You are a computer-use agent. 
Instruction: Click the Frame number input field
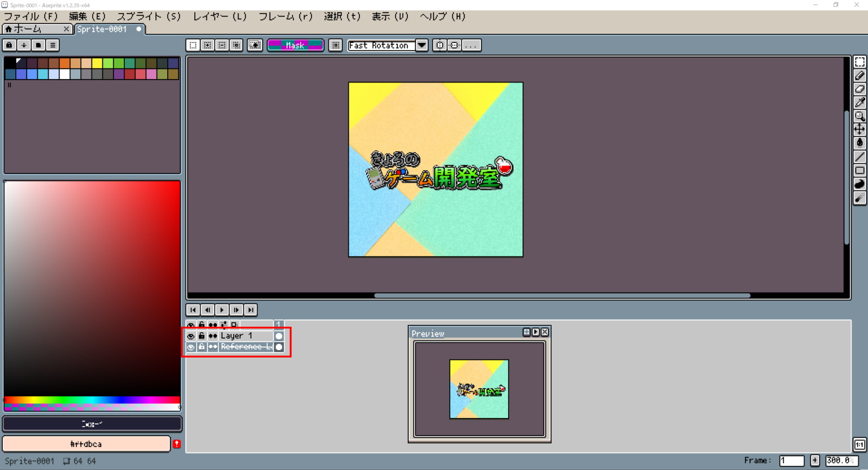tap(791, 461)
